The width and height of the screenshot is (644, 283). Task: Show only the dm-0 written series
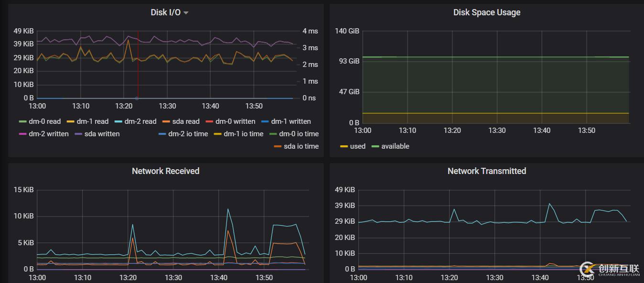click(x=236, y=121)
